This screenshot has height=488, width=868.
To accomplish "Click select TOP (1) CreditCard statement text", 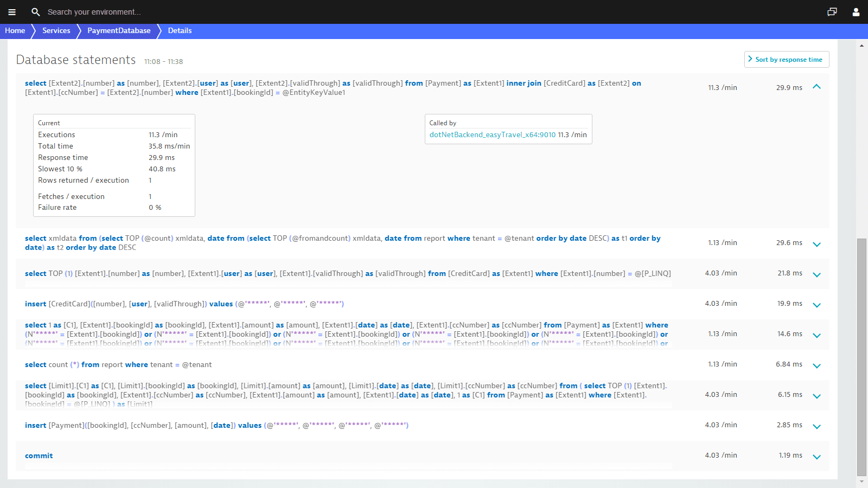I will 348,274.
